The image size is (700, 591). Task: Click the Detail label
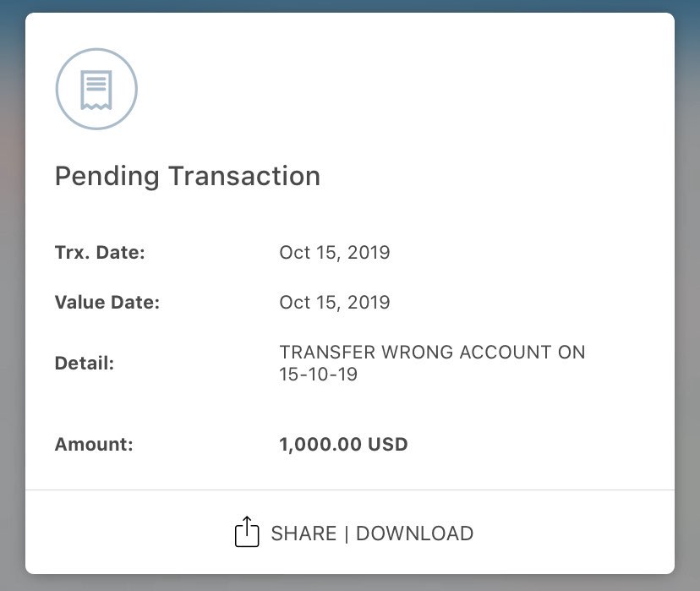85,364
